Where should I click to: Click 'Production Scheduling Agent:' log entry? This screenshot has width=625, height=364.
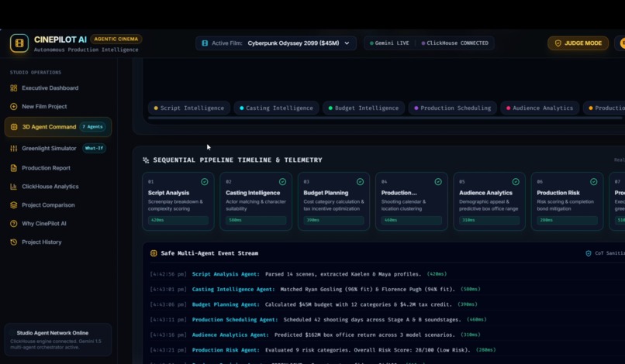point(235,319)
